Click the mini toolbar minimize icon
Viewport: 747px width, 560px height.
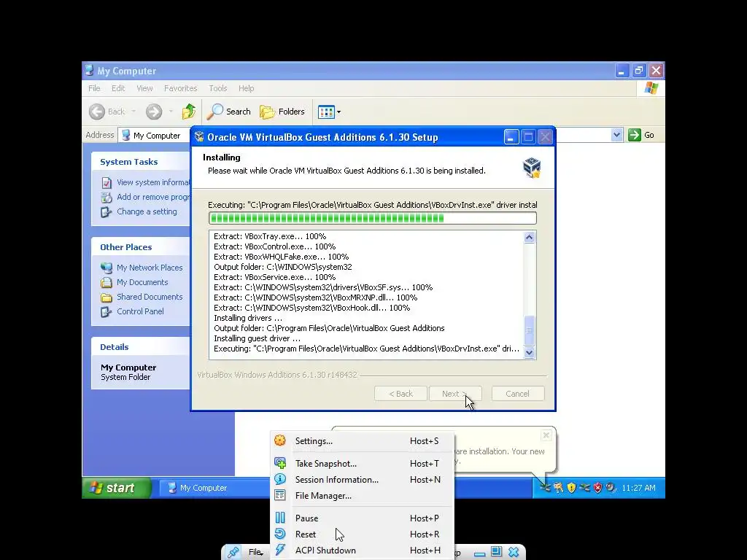point(480,553)
